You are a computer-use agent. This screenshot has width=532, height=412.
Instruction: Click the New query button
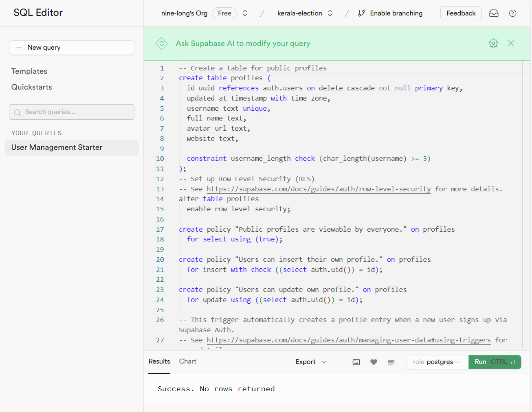(x=72, y=48)
